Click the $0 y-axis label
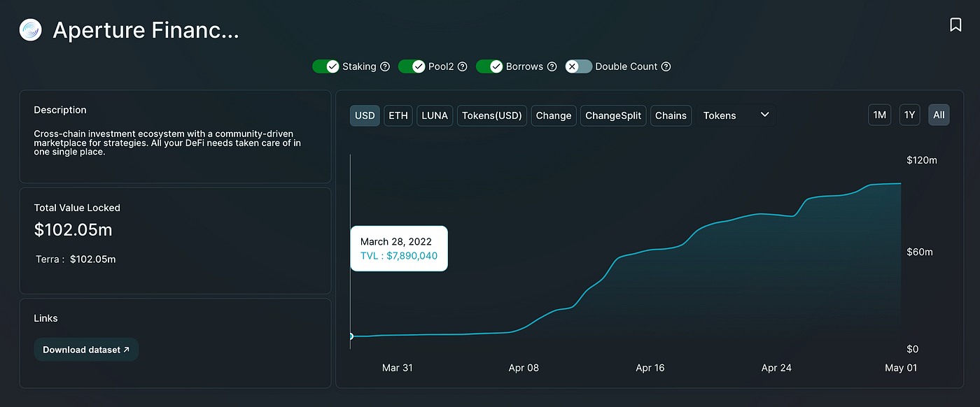 (913, 349)
